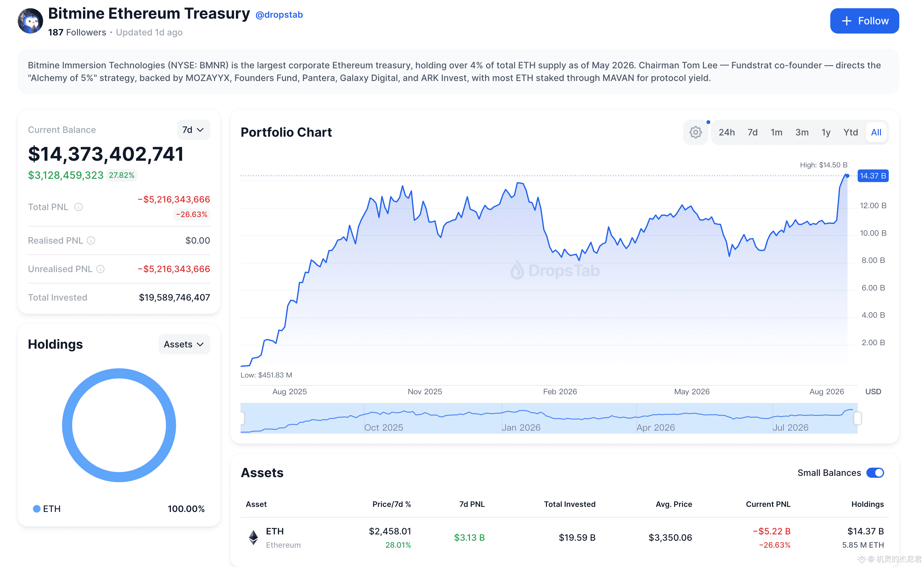Click the $14,373,402,741 current balance
Screen dimensions: 924x567
106,154
